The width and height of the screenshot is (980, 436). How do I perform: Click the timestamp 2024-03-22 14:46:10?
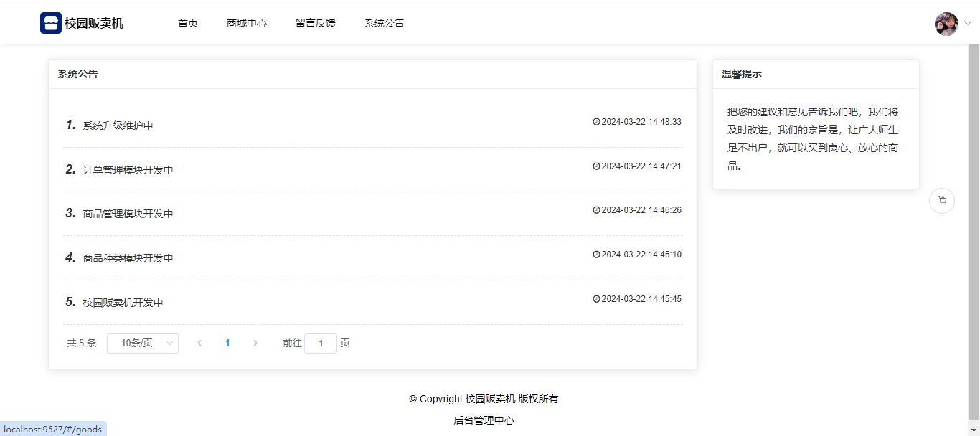point(641,255)
